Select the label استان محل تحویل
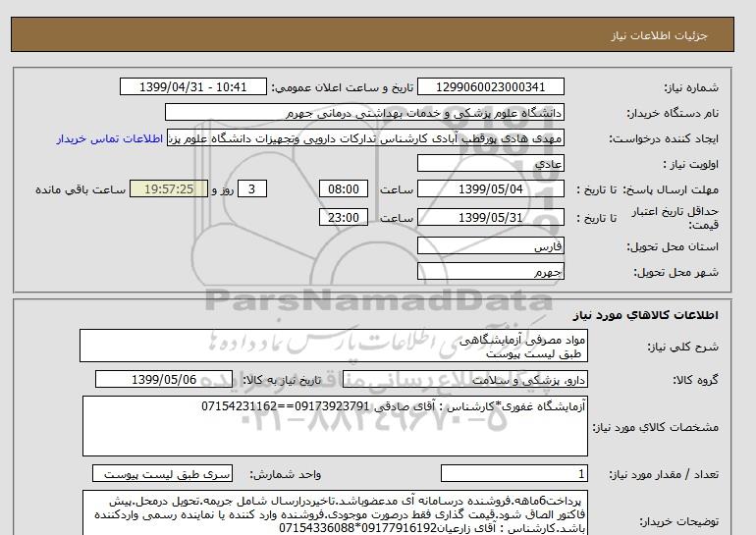The image size is (756, 535). 673,246
